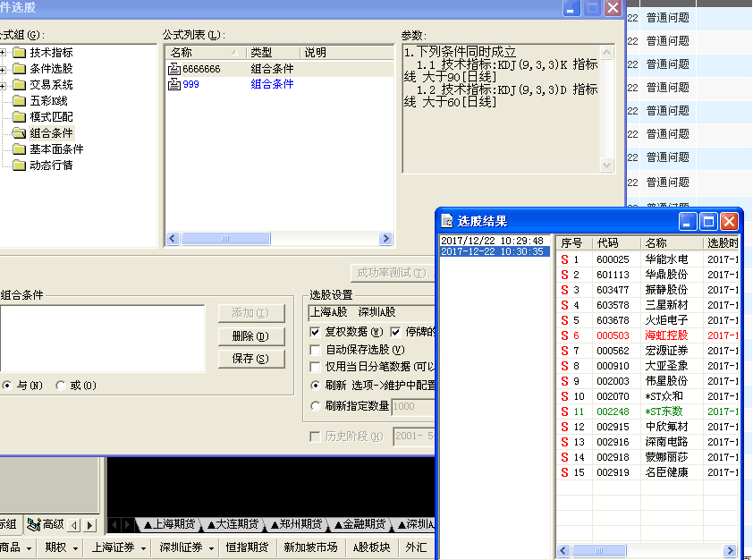Screen dimensions: 753x560
Task: Click the 技术指标 folder icon
Action: pyautogui.click(x=19, y=53)
